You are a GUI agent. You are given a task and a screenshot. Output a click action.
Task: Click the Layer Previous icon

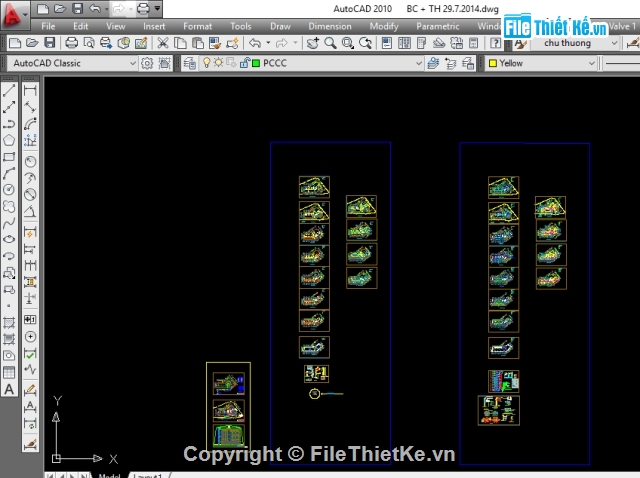pos(450,63)
